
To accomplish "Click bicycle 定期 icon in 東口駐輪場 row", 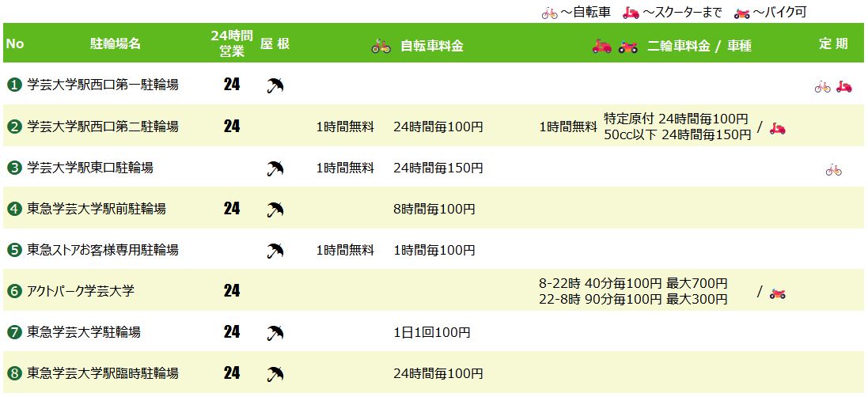I will (834, 170).
